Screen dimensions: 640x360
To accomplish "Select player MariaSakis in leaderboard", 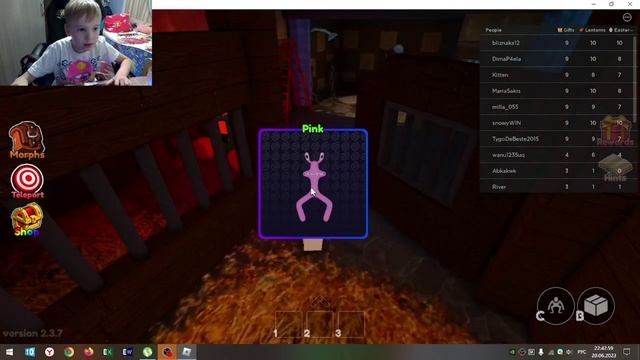I will click(x=557, y=91).
